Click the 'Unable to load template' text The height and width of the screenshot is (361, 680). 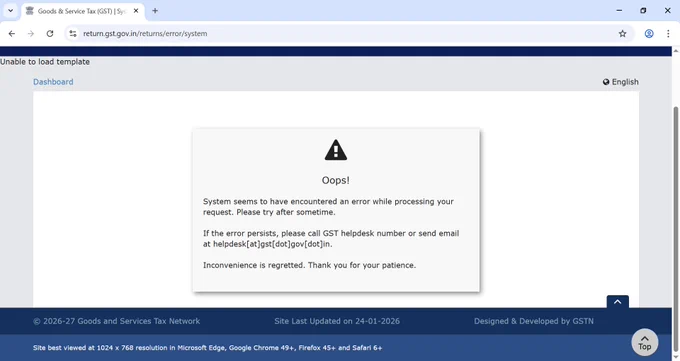click(45, 62)
